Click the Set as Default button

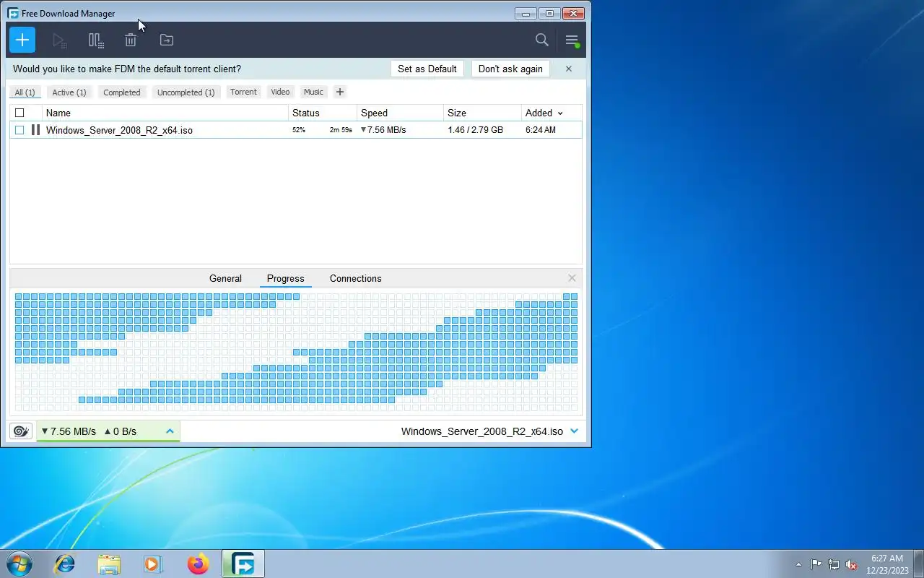click(x=427, y=69)
